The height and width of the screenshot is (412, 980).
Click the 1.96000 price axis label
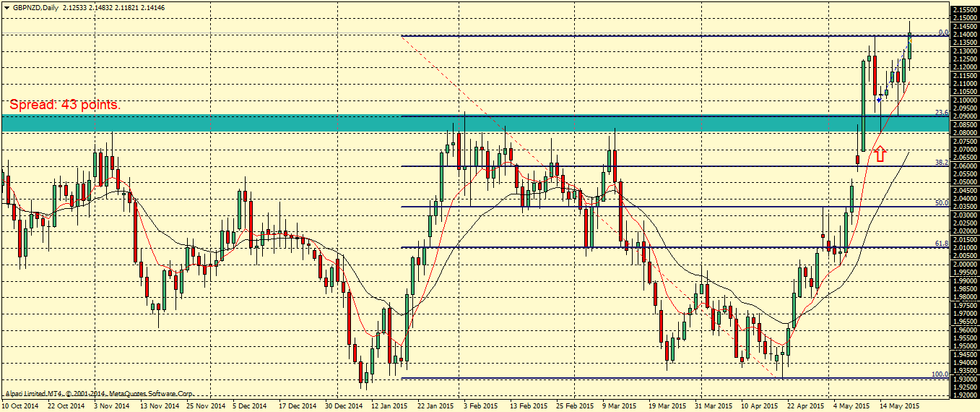[x=965, y=330]
